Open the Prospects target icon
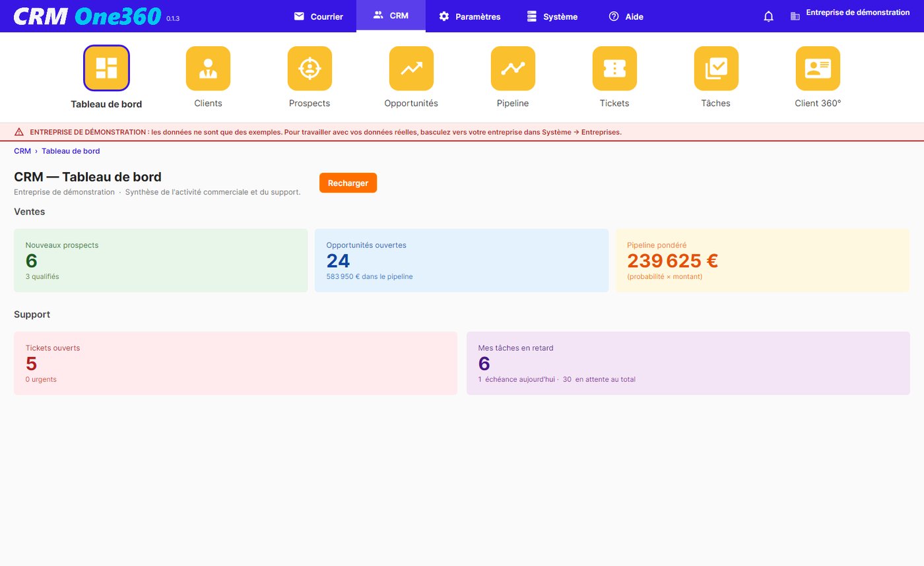The height and width of the screenshot is (566, 924). pyautogui.click(x=310, y=68)
